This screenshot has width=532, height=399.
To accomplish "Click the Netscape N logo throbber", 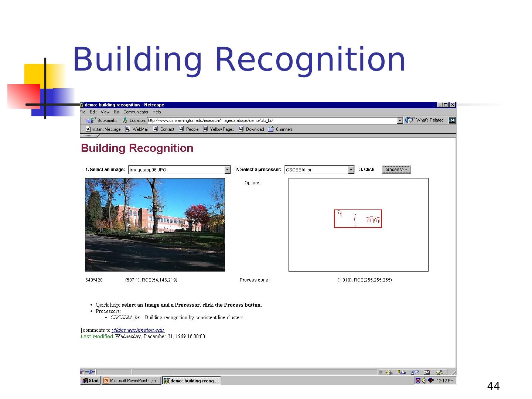I will (x=452, y=120).
